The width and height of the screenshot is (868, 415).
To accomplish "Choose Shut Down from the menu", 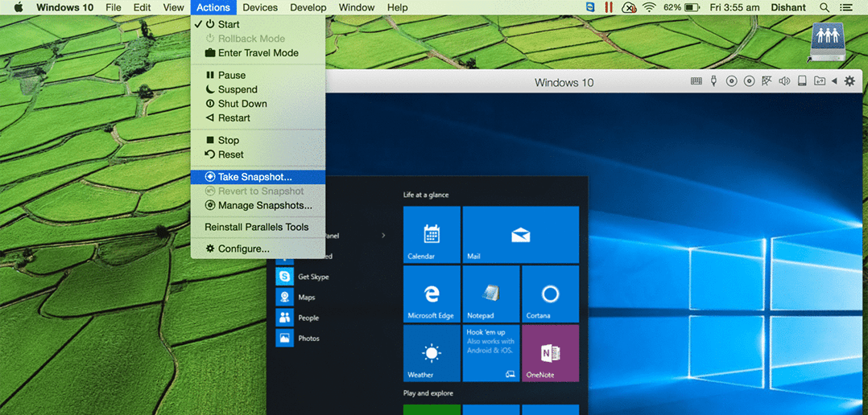I will [258, 104].
